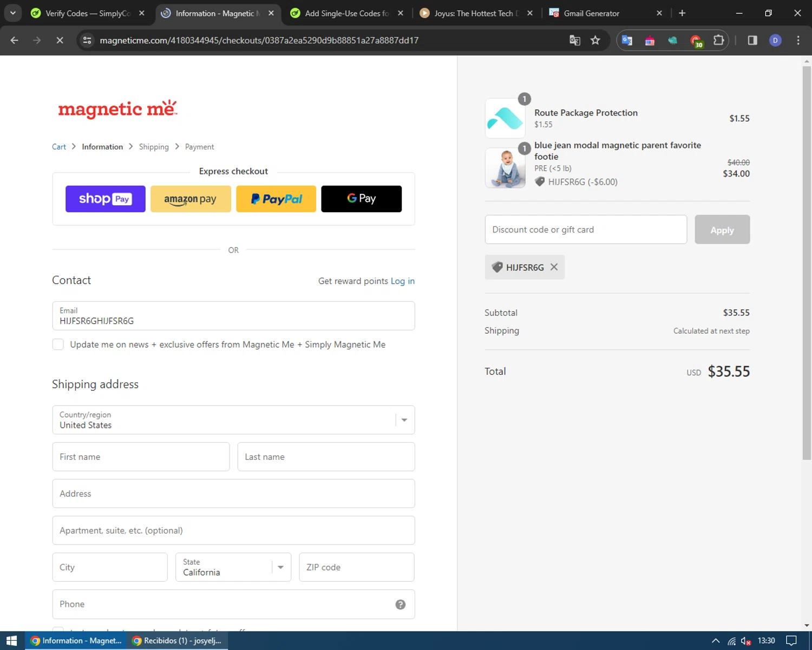Bookmark this page with the star
Image resolution: width=812 pixels, height=650 pixels.
(x=595, y=40)
